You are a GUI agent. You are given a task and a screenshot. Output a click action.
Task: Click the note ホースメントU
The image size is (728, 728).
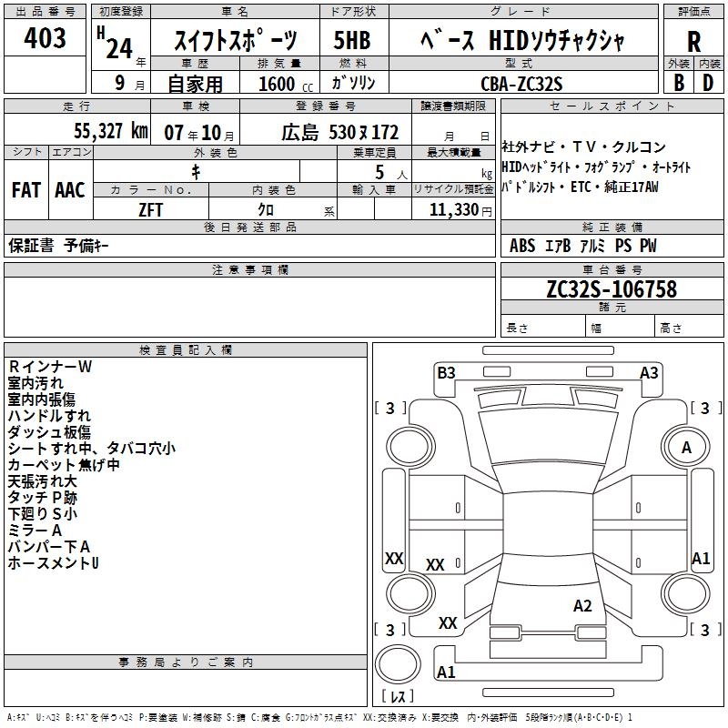tap(53, 563)
